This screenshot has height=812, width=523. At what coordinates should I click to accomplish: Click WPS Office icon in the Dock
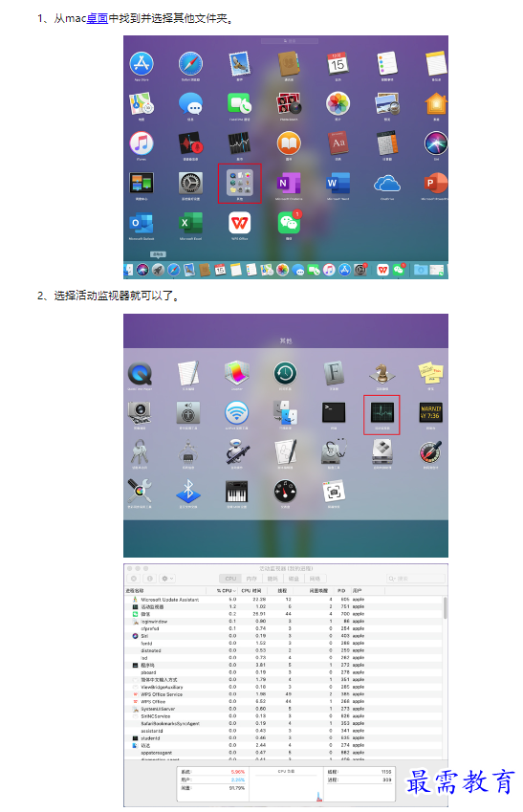382,270
